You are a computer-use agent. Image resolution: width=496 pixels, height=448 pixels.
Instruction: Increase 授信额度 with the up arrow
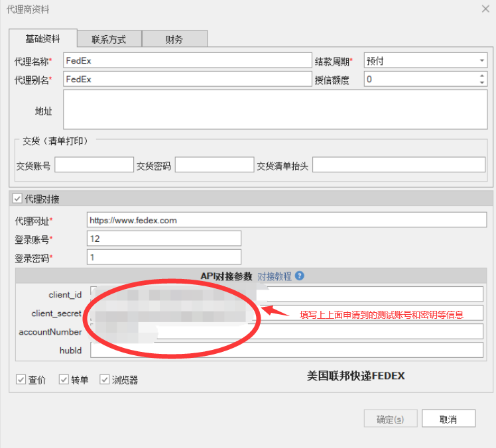tap(481, 76)
